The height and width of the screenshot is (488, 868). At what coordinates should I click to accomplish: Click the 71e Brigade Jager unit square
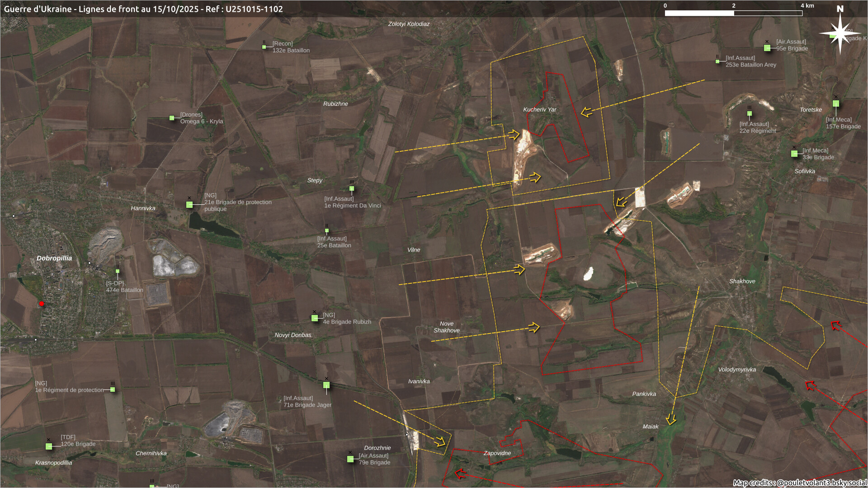(x=326, y=385)
